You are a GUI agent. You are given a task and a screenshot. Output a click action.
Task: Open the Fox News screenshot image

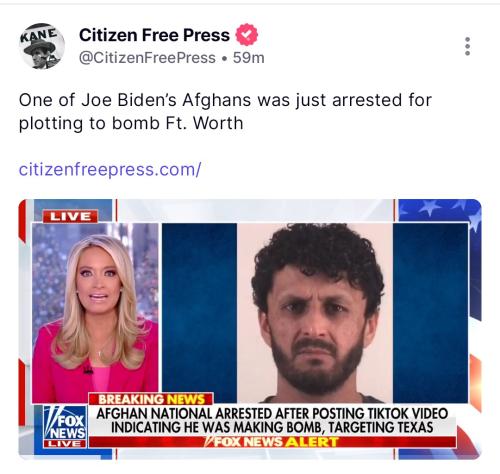coord(250,329)
